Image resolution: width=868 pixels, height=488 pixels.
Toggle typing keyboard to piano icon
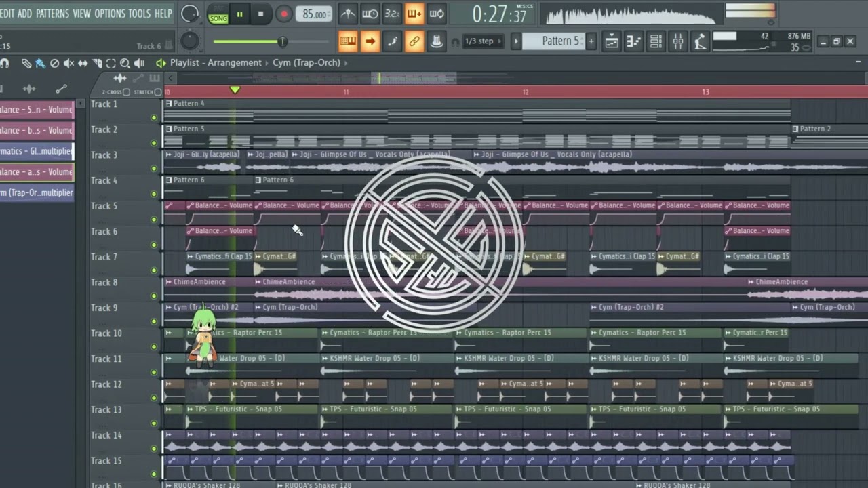(x=348, y=41)
